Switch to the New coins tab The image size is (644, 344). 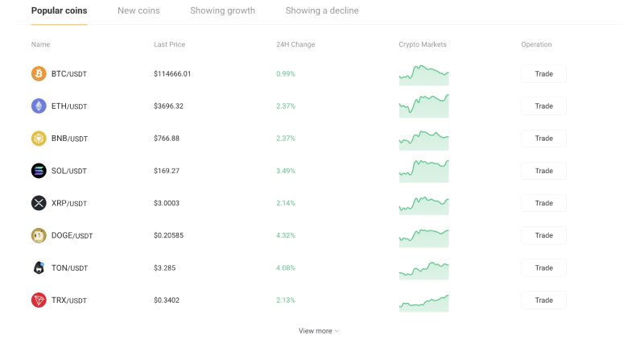(x=138, y=11)
